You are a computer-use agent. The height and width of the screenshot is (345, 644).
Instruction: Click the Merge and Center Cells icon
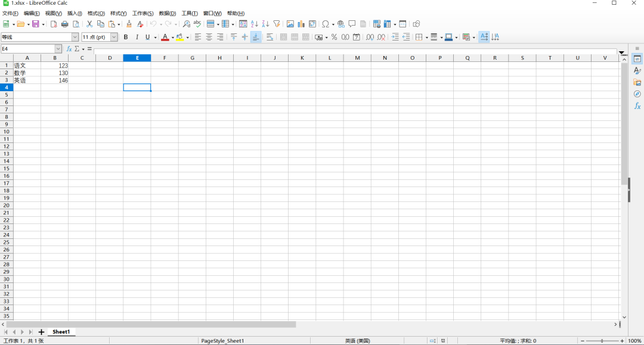pos(283,38)
